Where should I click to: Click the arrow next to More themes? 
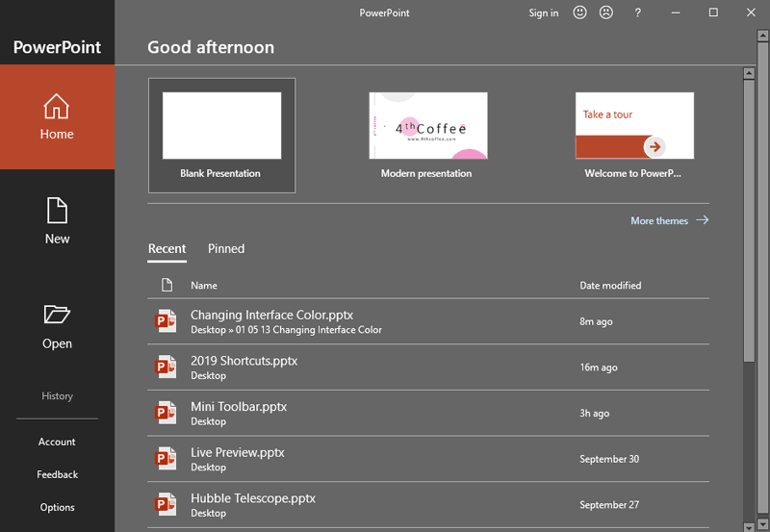[x=703, y=220]
